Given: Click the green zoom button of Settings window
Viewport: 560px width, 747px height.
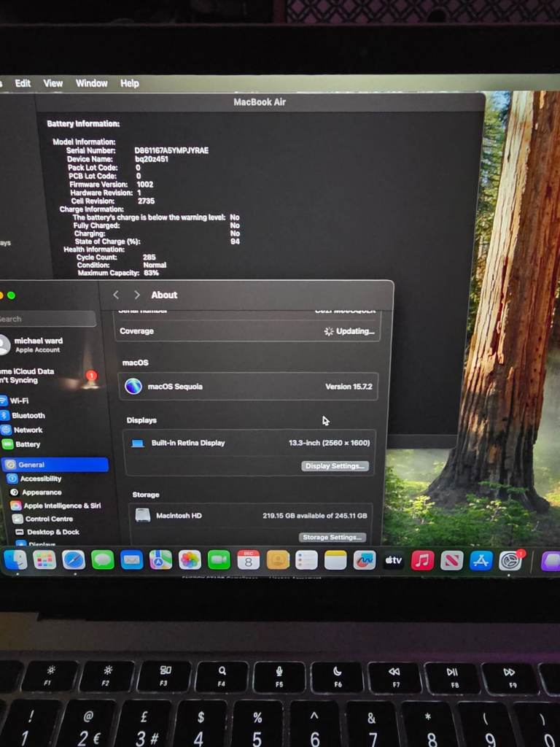Looking at the screenshot, I should (11, 295).
